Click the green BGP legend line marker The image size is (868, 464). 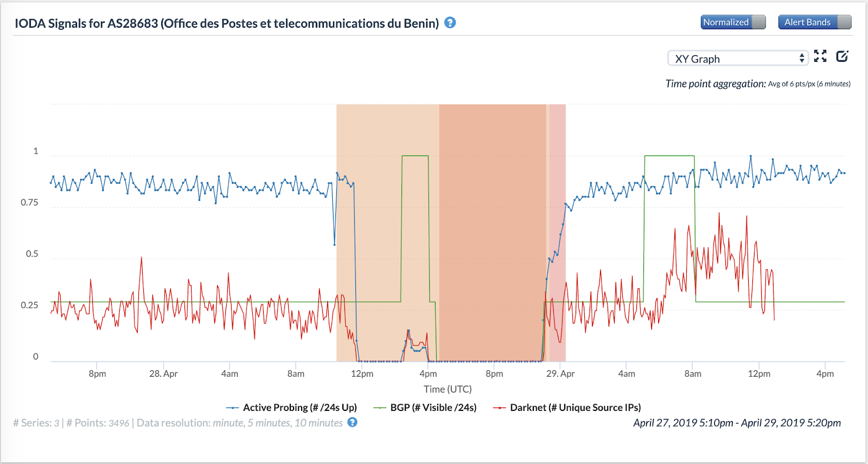coord(380,408)
